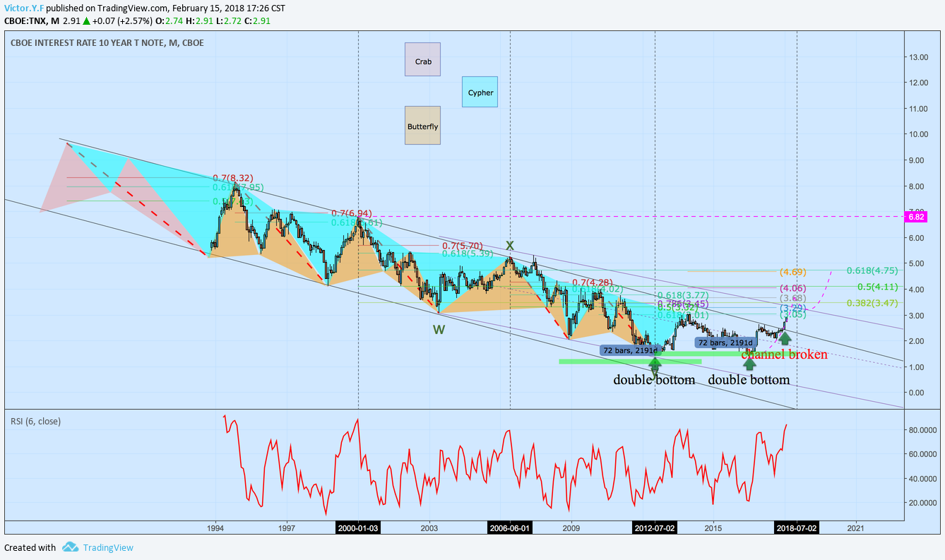Click the 80.0000 RSI axis label
945x560 pixels.
click(924, 429)
